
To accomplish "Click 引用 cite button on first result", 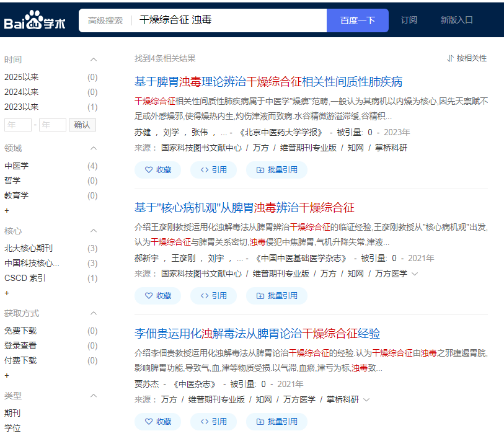I will coord(213,170).
